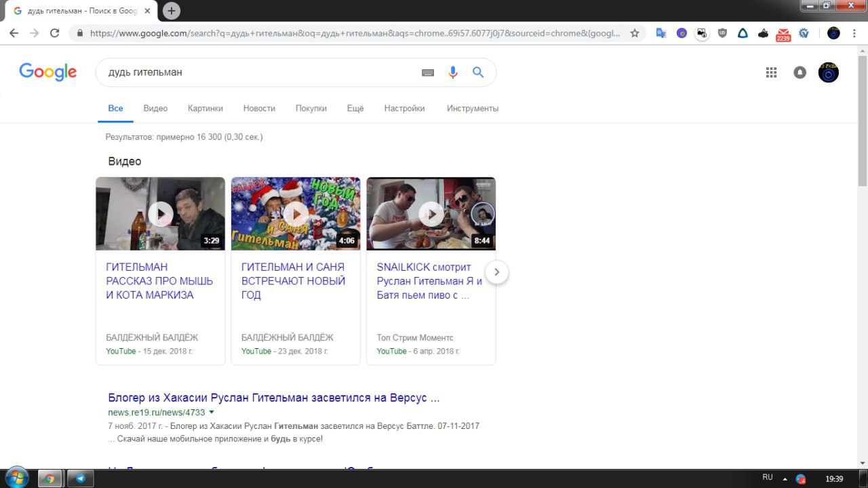
Task: Play thumbnail of 4:06 New Year video
Action: [x=296, y=214]
